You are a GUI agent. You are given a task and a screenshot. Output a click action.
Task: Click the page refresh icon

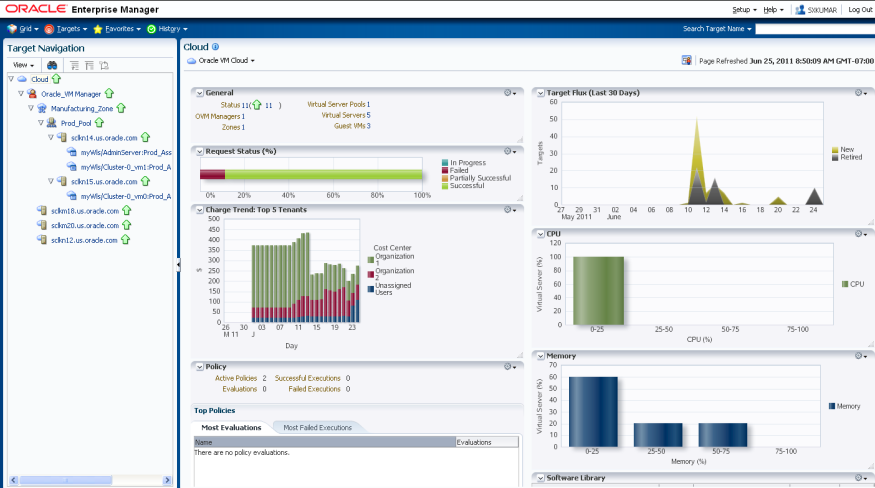click(x=686, y=60)
